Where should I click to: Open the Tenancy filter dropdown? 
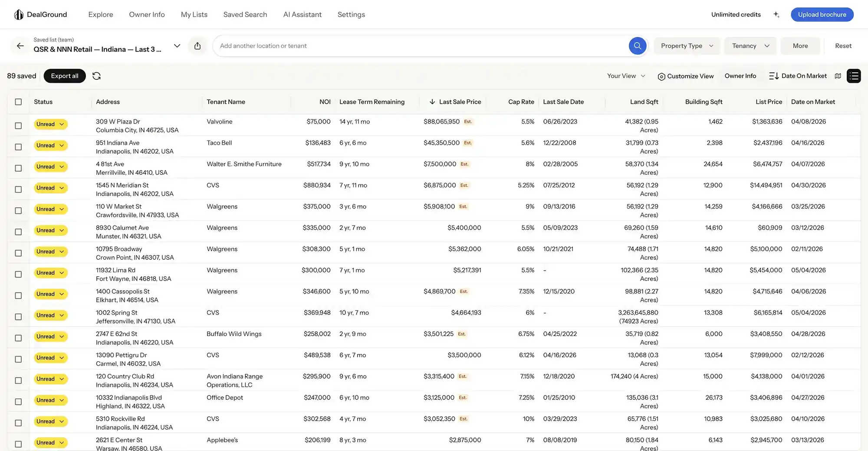tap(750, 46)
